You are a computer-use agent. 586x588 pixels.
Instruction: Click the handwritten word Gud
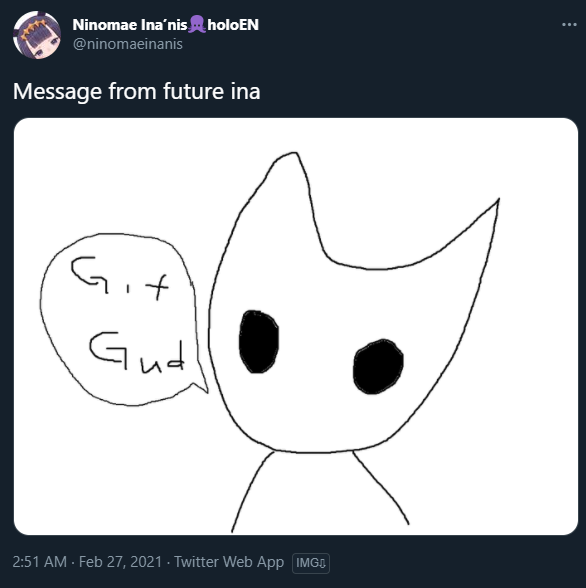click(x=137, y=352)
